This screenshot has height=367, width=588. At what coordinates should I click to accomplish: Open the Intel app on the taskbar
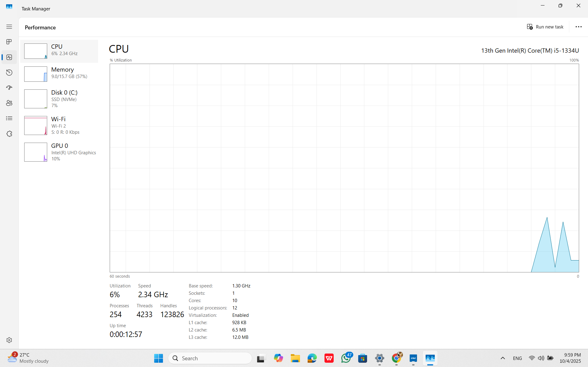(413, 358)
